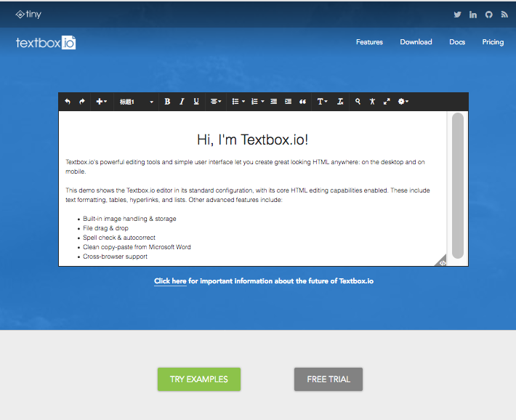The width and height of the screenshot is (516, 420).
Task: Click the accessibility checker icon
Action: (x=372, y=102)
